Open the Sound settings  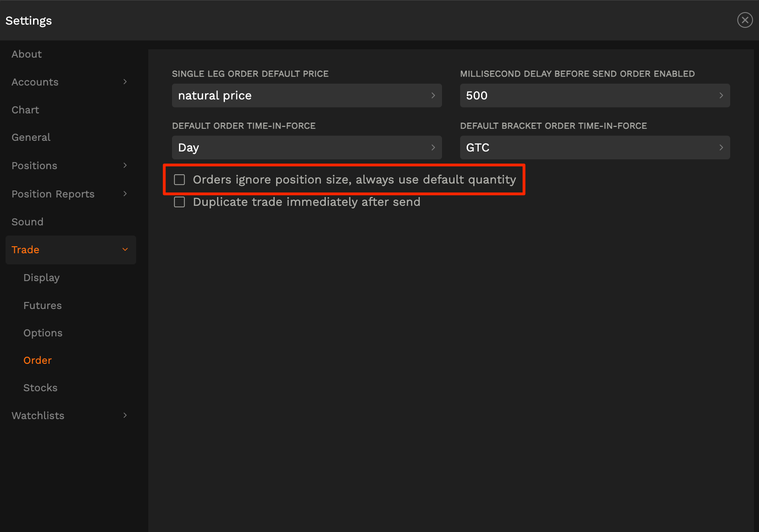pyautogui.click(x=27, y=222)
